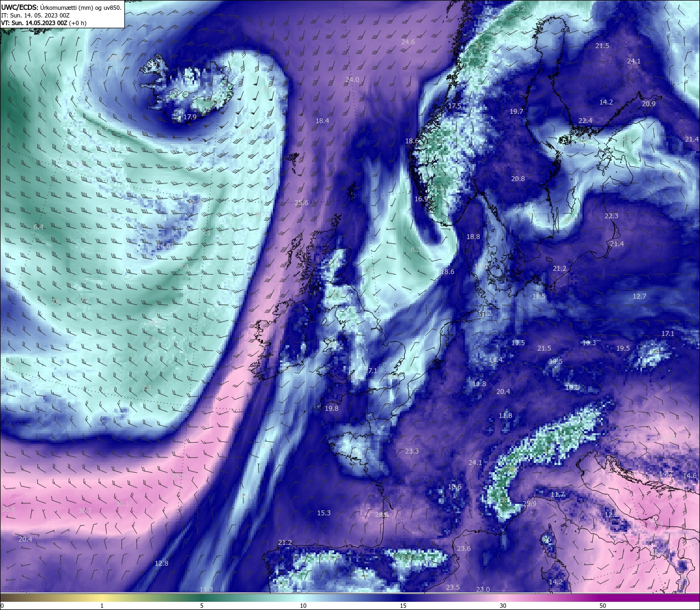This screenshot has width=700, height=610.
Task: Click the 18.8 map value
Action: (473, 237)
